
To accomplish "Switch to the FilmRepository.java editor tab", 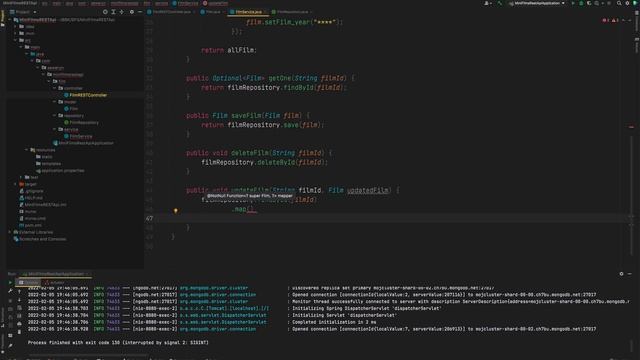I will (x=290, y=12).
